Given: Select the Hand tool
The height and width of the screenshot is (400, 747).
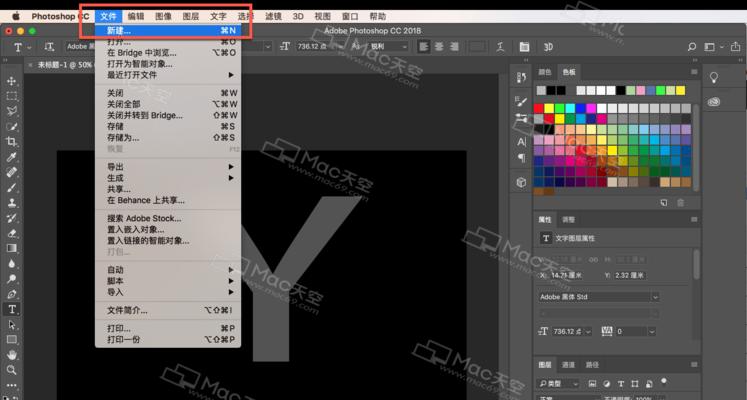Looking at the screenshot, I should coord(11,355).
